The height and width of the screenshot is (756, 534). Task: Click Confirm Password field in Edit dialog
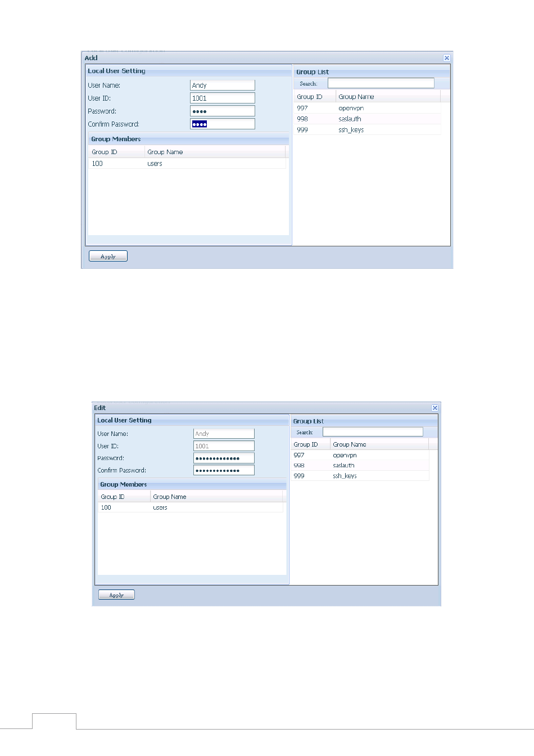pos(224,470)
